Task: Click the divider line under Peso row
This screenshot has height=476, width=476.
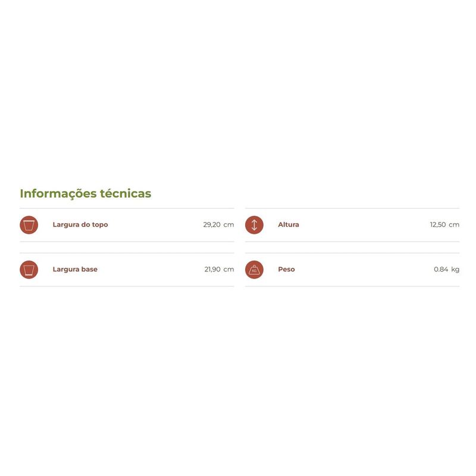Action: coord(352,286)
